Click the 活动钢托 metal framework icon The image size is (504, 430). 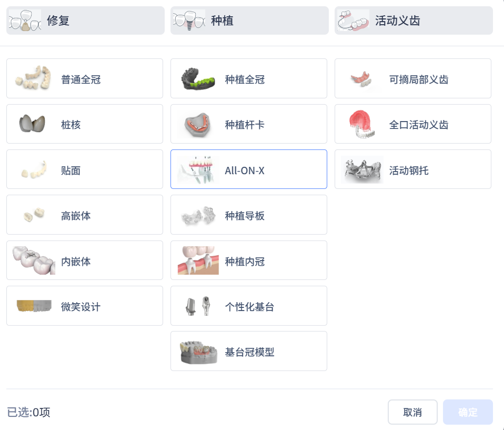click(x=362, y=169)
